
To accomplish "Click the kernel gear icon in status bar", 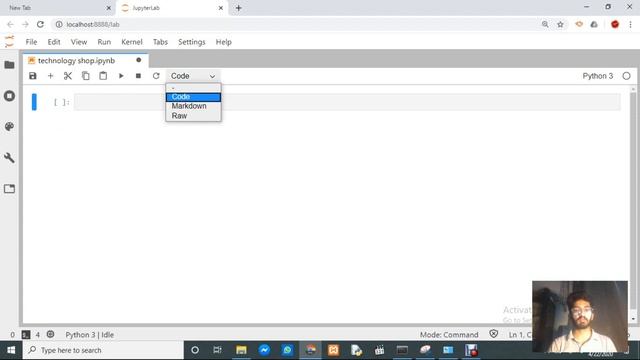I will point(50,334).
